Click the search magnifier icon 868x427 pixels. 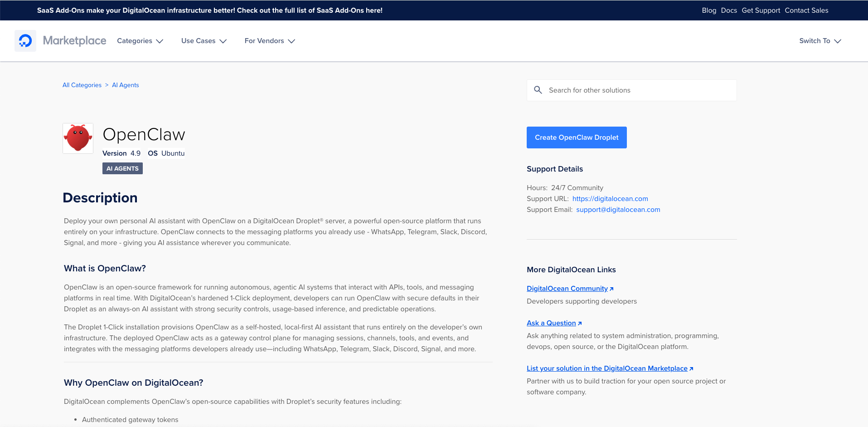click(538, 90)
